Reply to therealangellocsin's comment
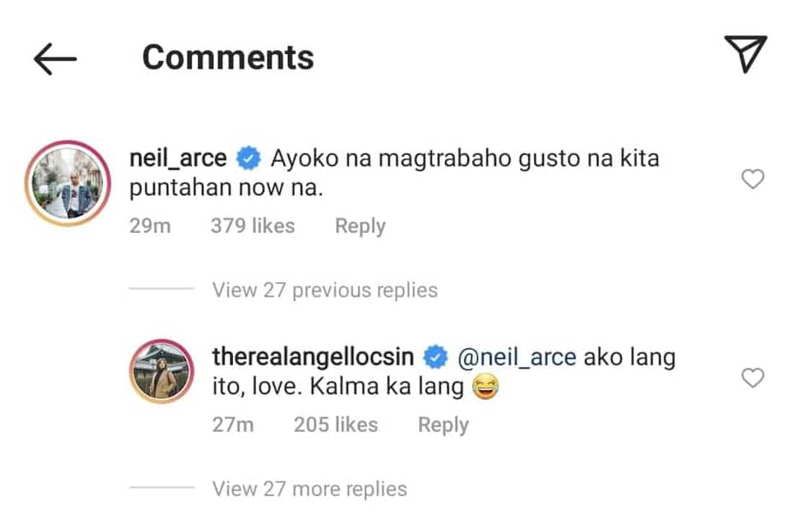This screenshot has height=532, width=808. [443, 425]
